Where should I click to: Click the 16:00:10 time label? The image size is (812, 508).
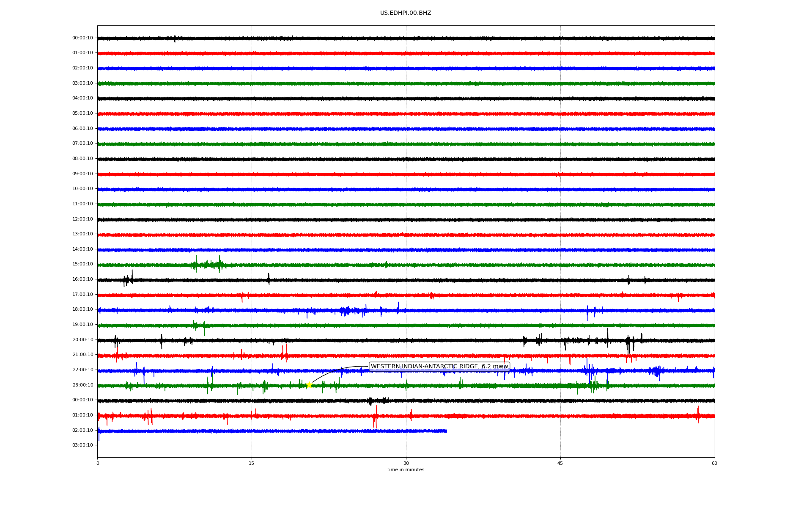82,279
